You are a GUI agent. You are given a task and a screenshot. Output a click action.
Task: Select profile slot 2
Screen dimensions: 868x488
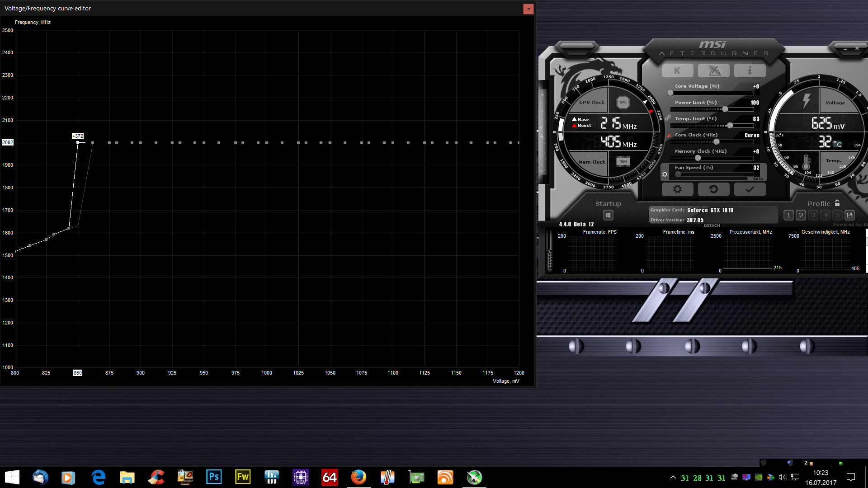(x=801, y=215)
